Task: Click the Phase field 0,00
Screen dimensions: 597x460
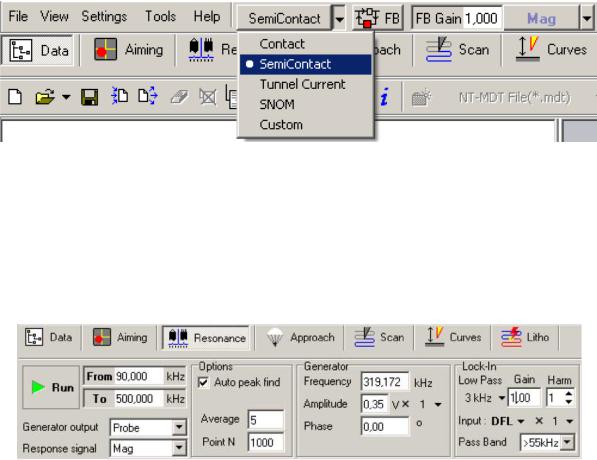Action: tap(385, 426)
